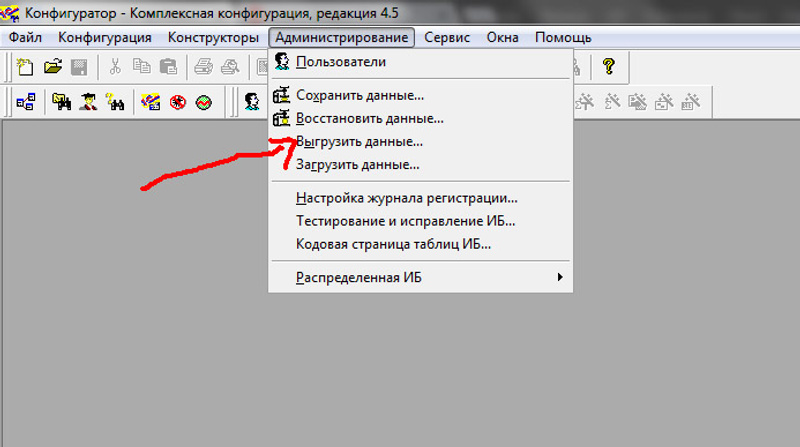Click the Open file folder icon
Screen dimensions: 800x447
coord(53,66)
